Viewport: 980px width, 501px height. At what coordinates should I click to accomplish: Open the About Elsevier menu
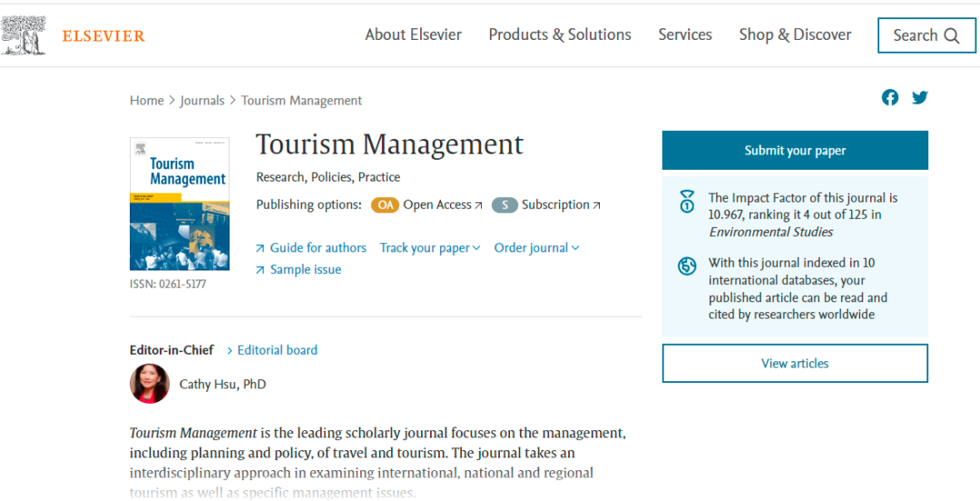click(413, 34)
